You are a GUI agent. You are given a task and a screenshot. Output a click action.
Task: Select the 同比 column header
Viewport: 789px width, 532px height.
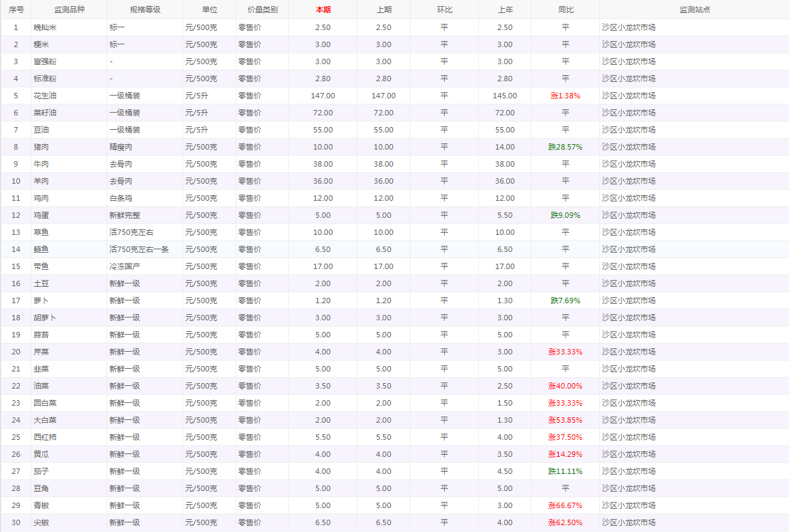565,10
